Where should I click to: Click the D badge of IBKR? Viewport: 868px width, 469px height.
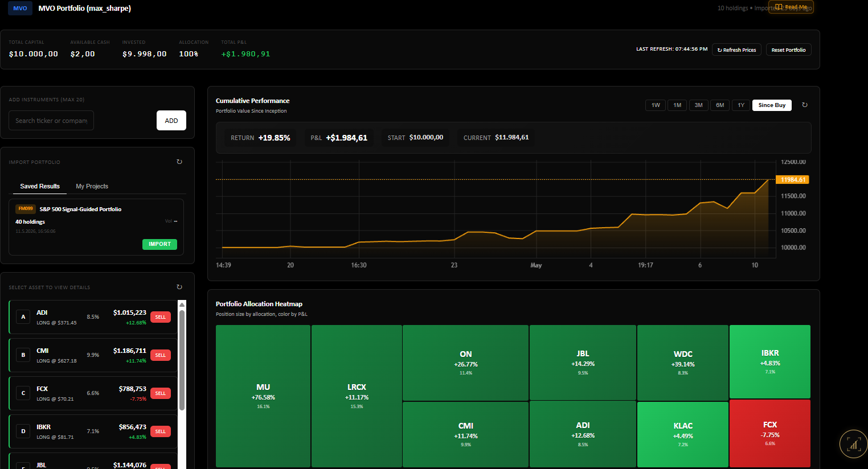[x=23, y=431]
